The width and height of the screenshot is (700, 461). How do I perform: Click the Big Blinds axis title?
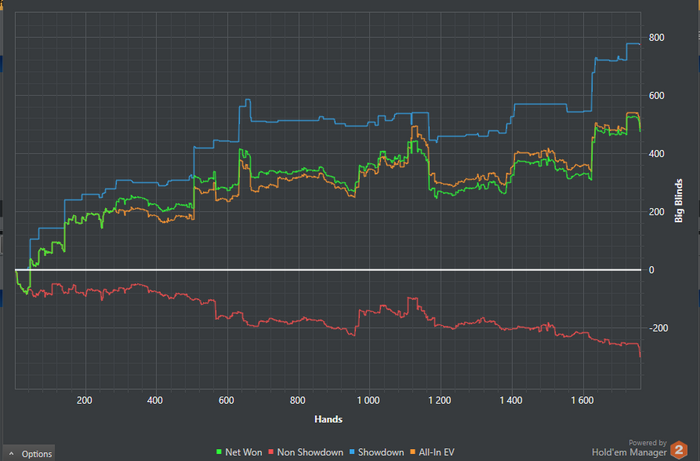679,200
